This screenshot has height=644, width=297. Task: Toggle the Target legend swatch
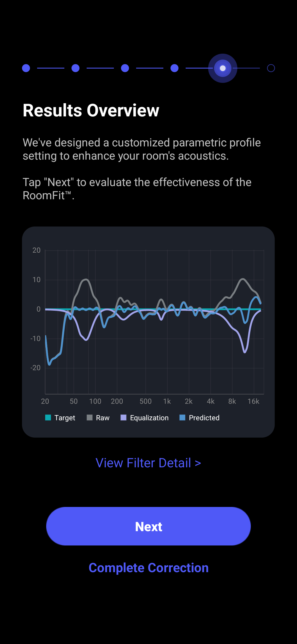(48, 417)
